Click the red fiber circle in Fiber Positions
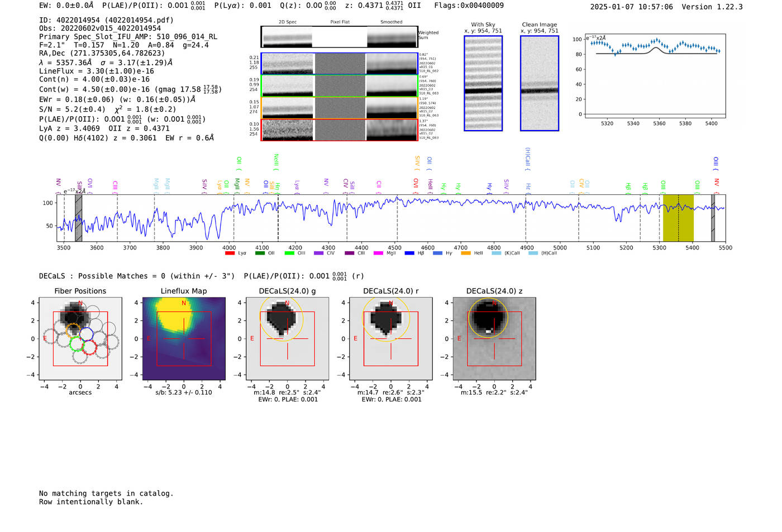The image size is (782, 532). [89, 347]
